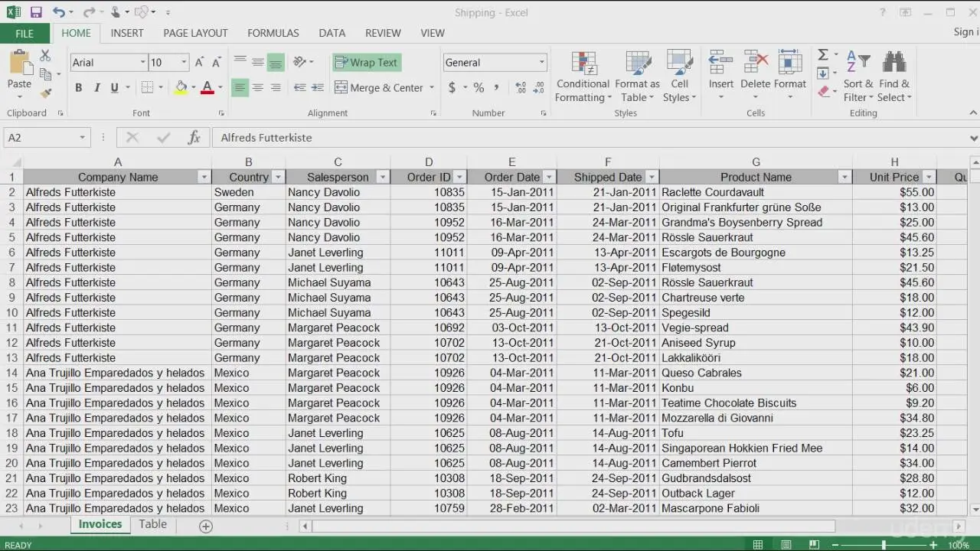Viewport: 980px width, 551px height.
Task: Click Decrease Decimal icon
Action: (x=539, y=88)
